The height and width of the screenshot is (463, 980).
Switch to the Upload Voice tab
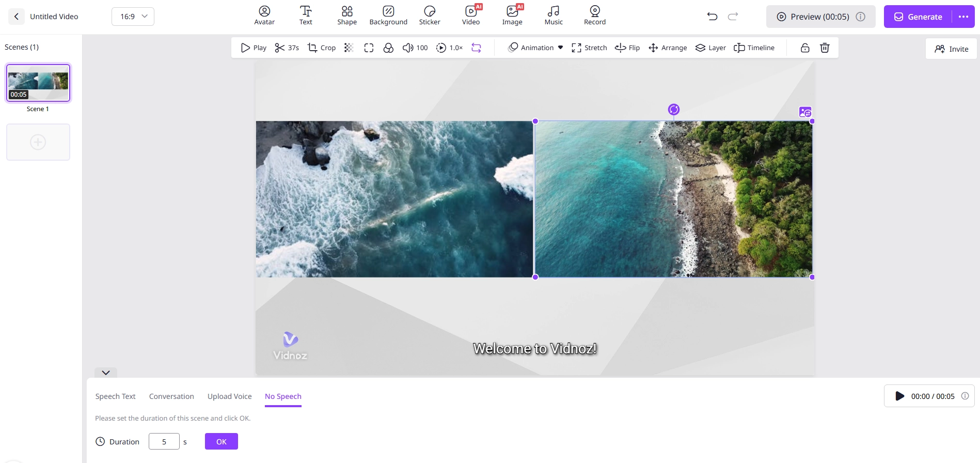(229, 396)
